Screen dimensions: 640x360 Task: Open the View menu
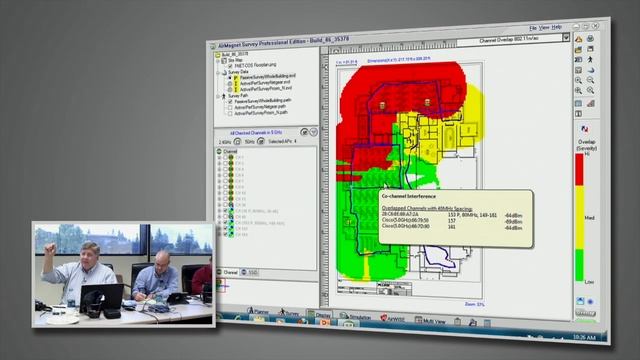point(544,27)
